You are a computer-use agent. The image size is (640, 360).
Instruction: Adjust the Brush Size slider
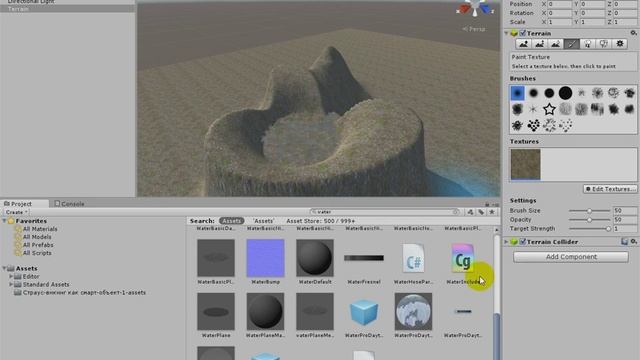pyautogui.click(x=589, y=211)
